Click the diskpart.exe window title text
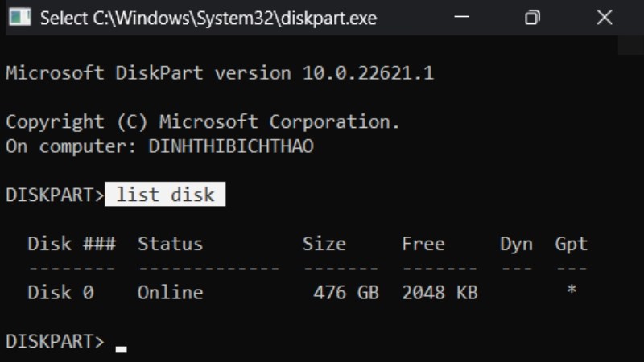 click(208, 18)
